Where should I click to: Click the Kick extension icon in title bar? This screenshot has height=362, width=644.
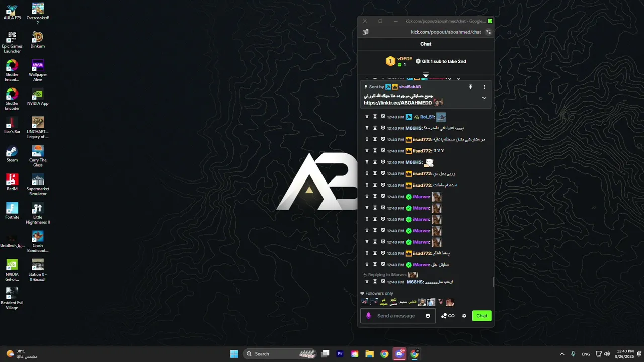[x=490, y=21]
